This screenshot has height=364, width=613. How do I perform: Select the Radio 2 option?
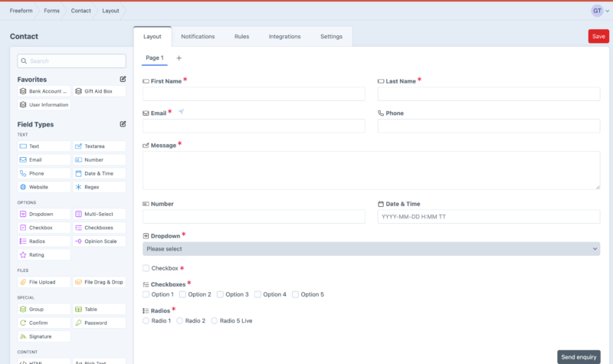(x=179, y=321)
